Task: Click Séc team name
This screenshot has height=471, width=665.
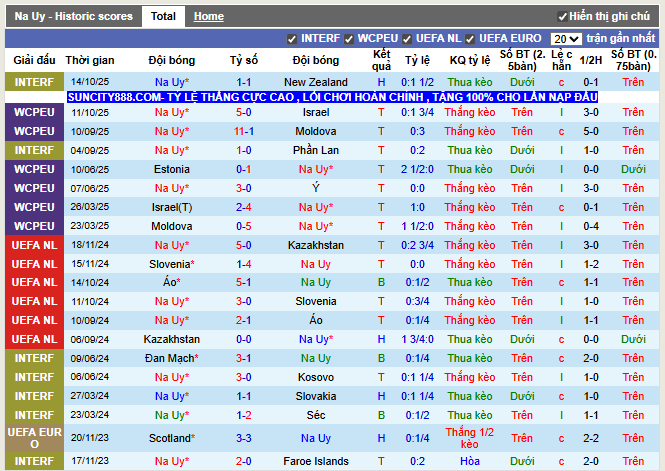Action: coord(316,415)
